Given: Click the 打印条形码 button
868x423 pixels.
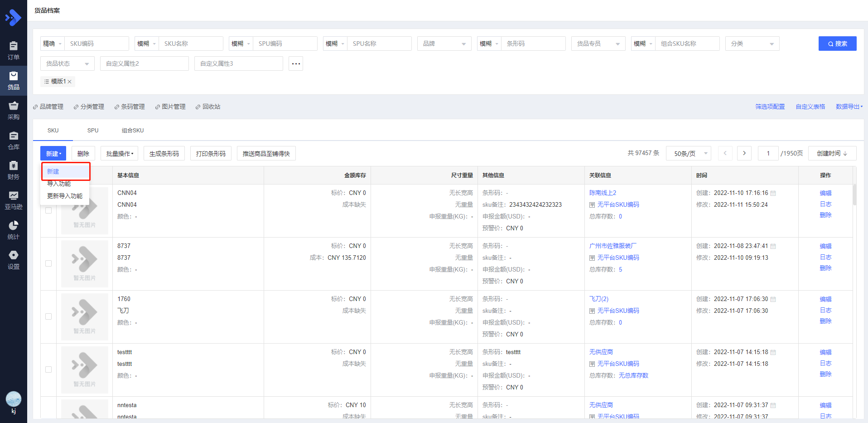Looking at the screenshot, I should pos(211,154).
